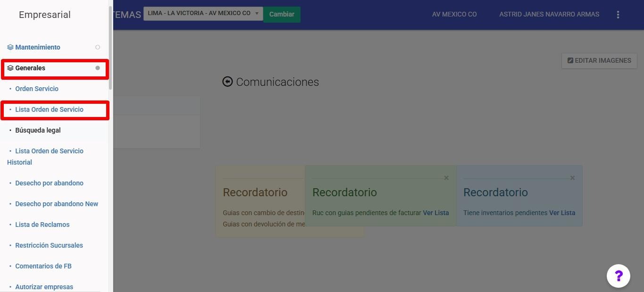This screenshot has width=644, height=292.
Task: Click the back arrow beside Comunicaciones
Action: pos(227,82)
